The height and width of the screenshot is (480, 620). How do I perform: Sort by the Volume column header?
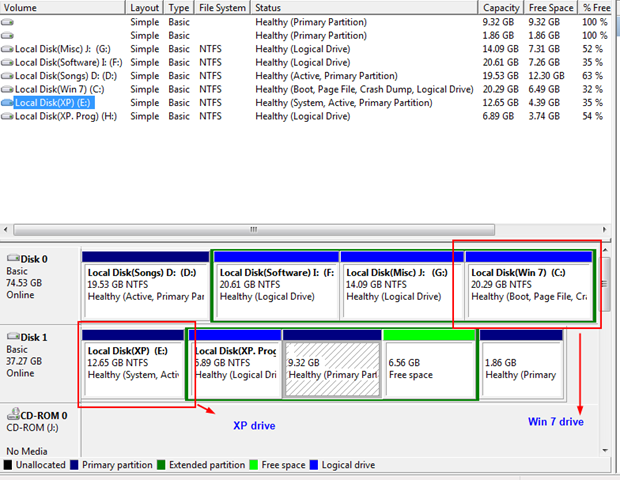(x=62, y=8)
